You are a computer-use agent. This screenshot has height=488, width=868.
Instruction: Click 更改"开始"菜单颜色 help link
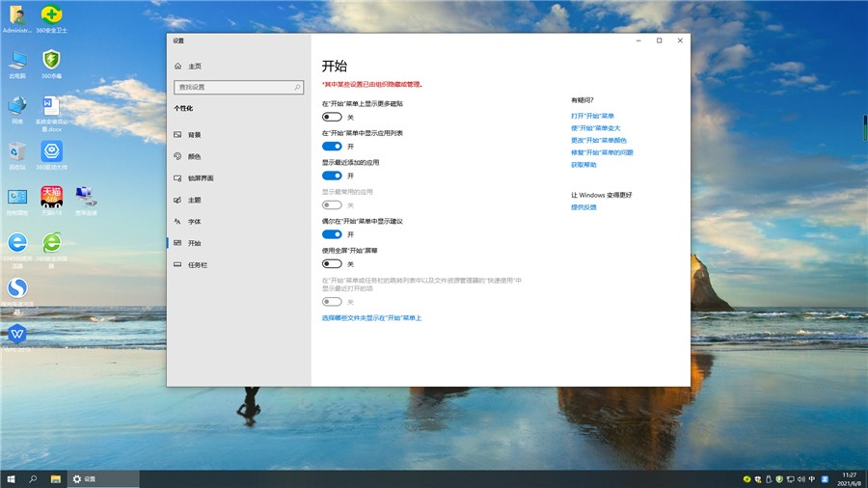[598, 140]
